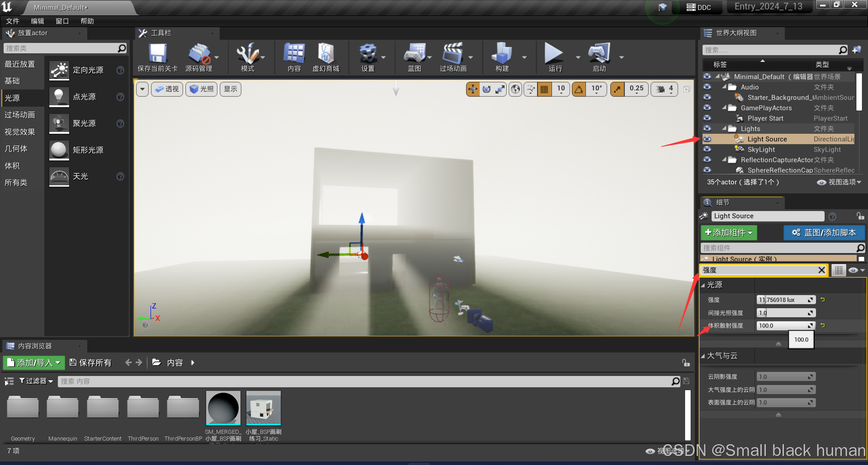868x465 pixels.
Task: Open the Content (内容) toolbar icon
Action: click(x=294, y=55)
